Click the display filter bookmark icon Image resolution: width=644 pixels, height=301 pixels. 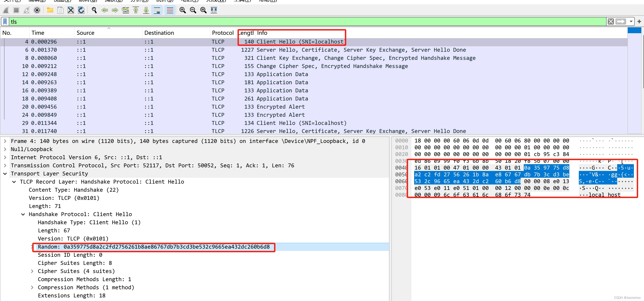click(x=5, y=22)
